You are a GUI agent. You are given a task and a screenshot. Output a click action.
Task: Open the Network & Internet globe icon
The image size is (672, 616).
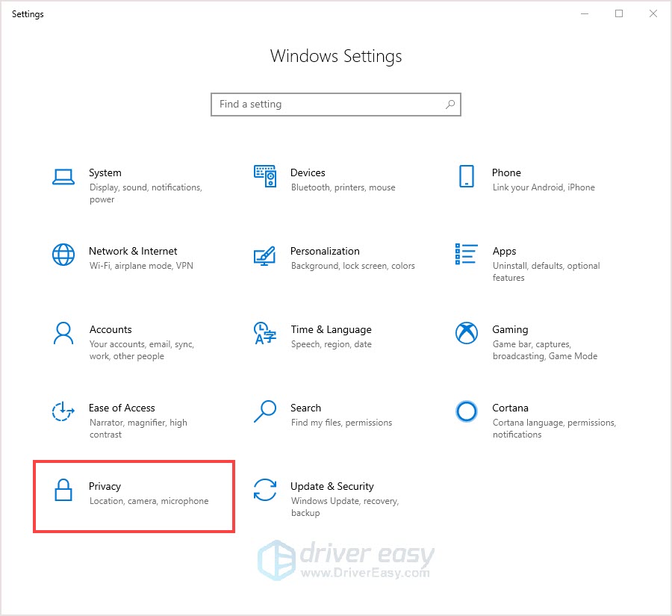63,255
